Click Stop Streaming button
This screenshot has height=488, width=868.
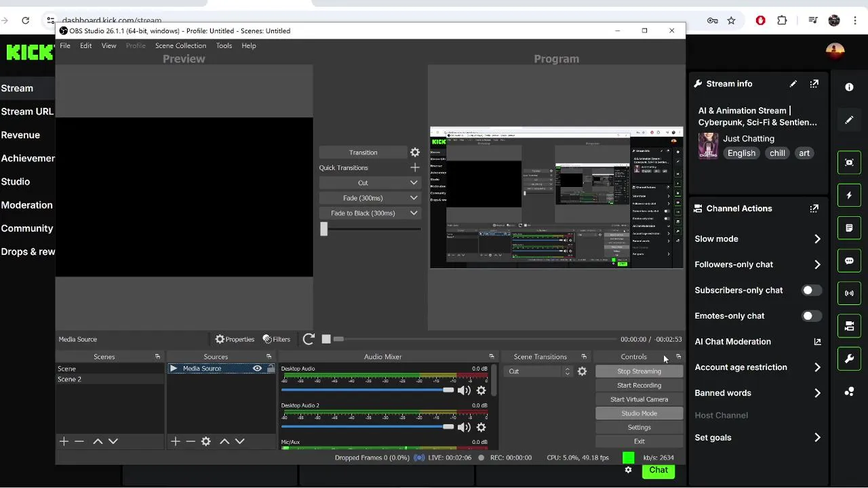click(x=639, y=371)
